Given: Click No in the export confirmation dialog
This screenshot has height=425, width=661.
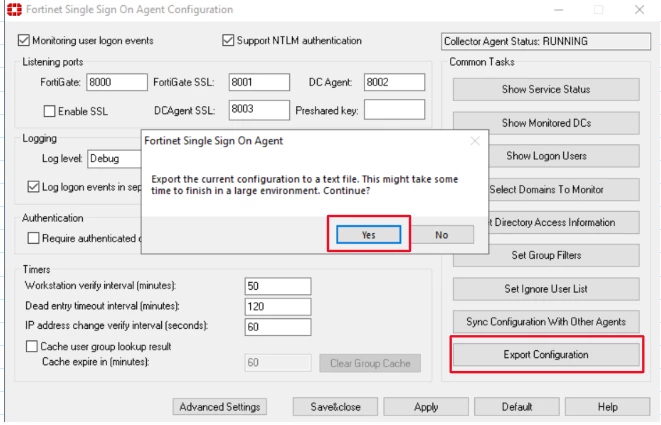Looking at the screenshot, I should tap(441, 234).
